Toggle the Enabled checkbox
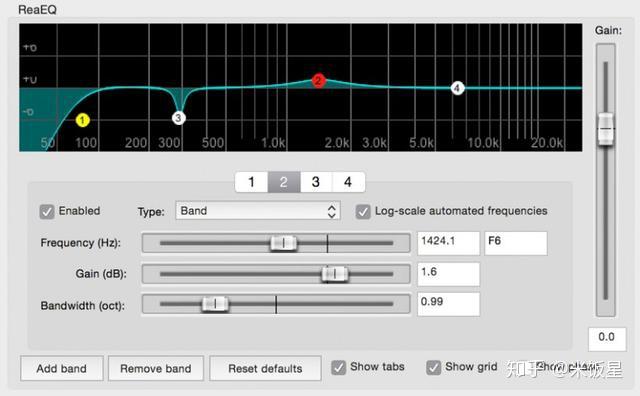 [x=47, y=211]
